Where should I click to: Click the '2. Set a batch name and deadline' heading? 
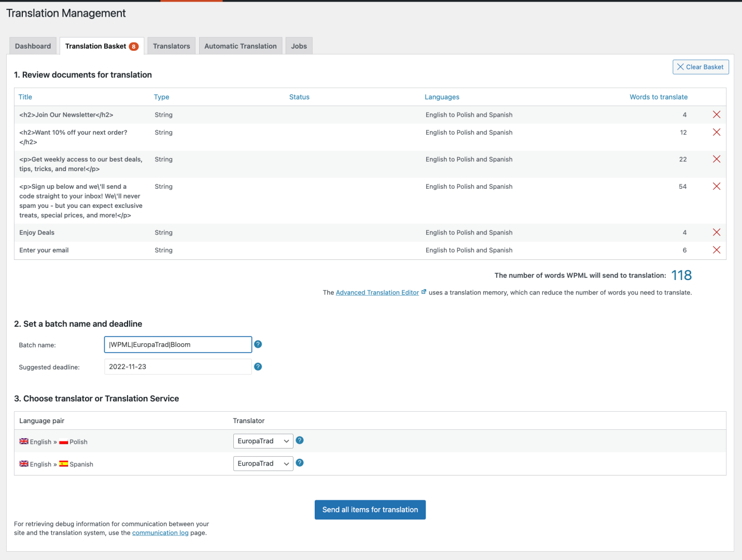pos(78,324)
